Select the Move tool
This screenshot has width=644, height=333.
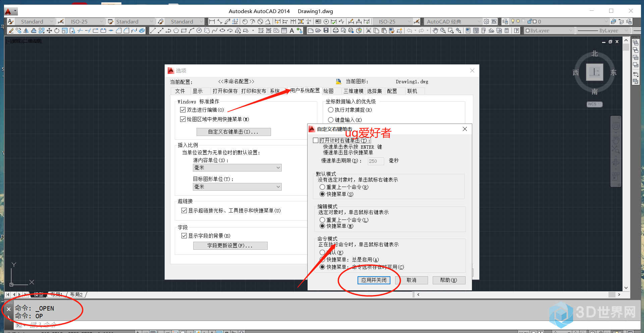click(49, 31)
